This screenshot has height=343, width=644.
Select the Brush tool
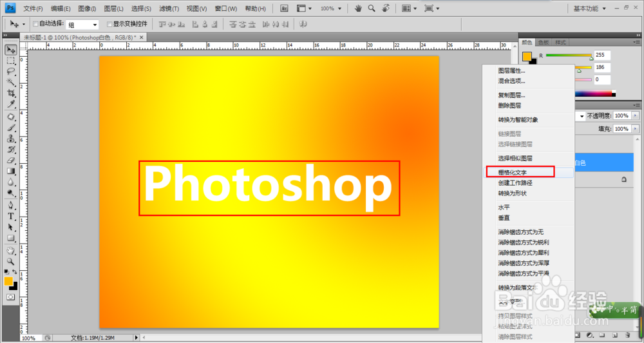11,128
